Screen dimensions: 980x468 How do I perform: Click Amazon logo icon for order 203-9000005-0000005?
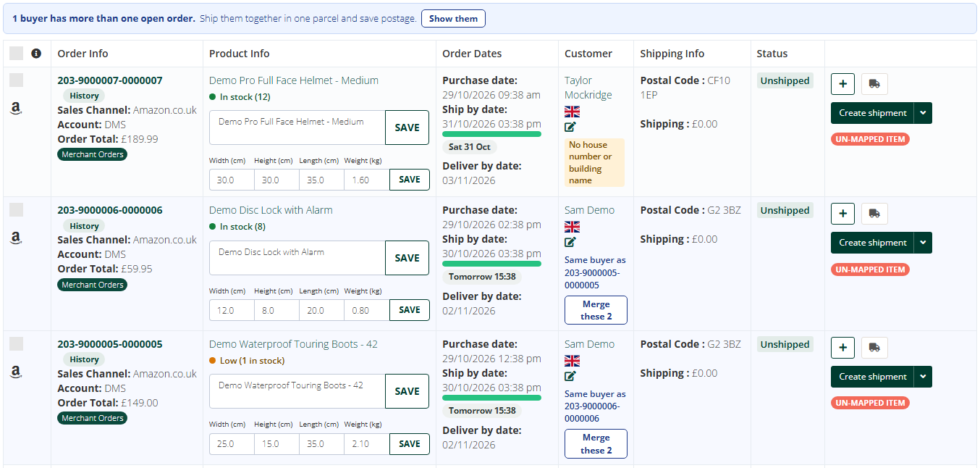tap(16, 372)
